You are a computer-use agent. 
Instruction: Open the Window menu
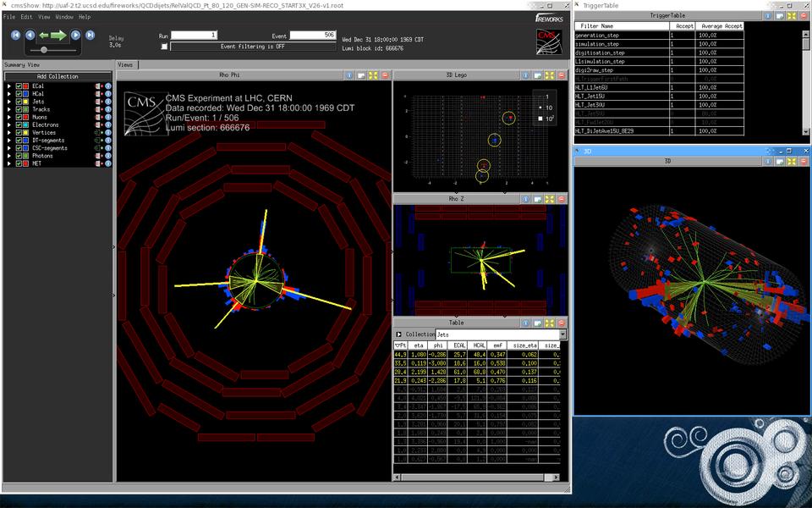(64, 17)
